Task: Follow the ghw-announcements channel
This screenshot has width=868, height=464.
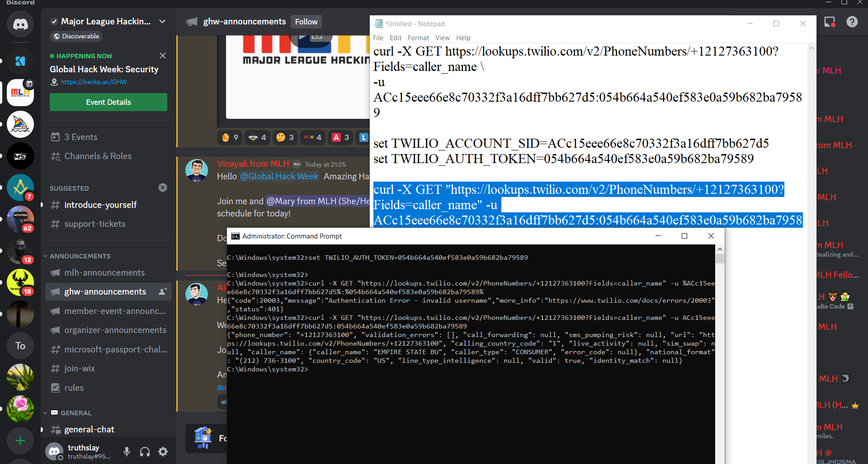Action: pos(307,22)
